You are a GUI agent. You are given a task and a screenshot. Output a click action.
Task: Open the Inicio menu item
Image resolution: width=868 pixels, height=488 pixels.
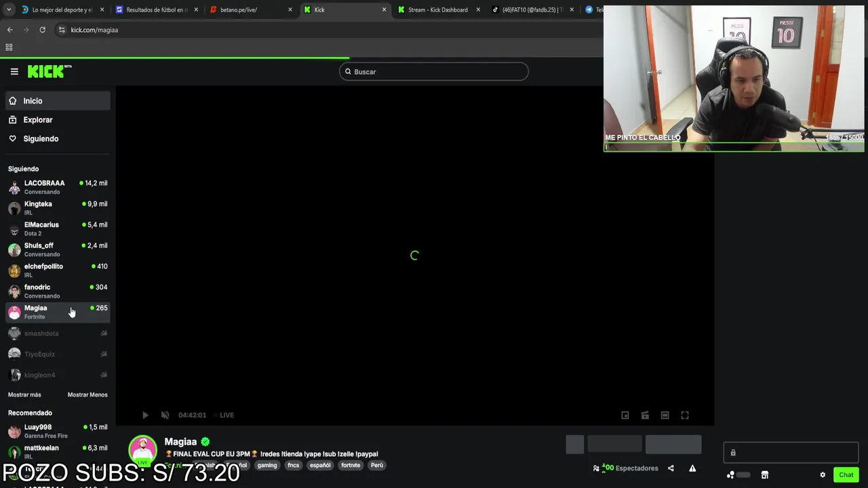[58, 101]
